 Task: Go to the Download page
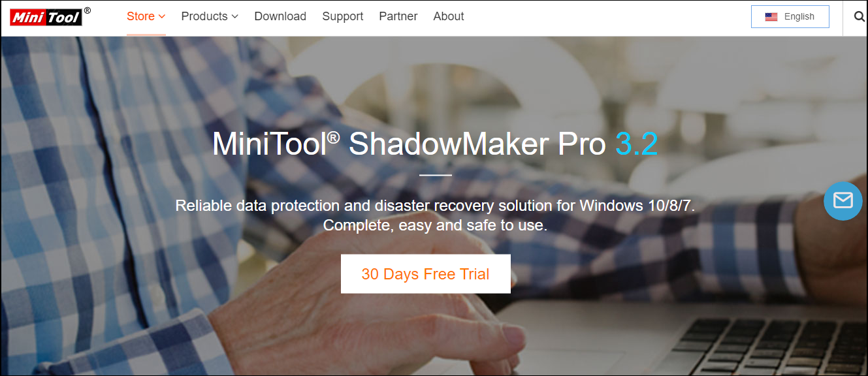coord(280,16)
